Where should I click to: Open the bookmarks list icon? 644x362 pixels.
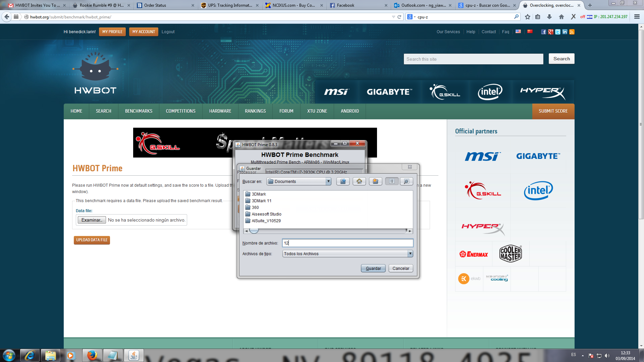tap(538, 17)
